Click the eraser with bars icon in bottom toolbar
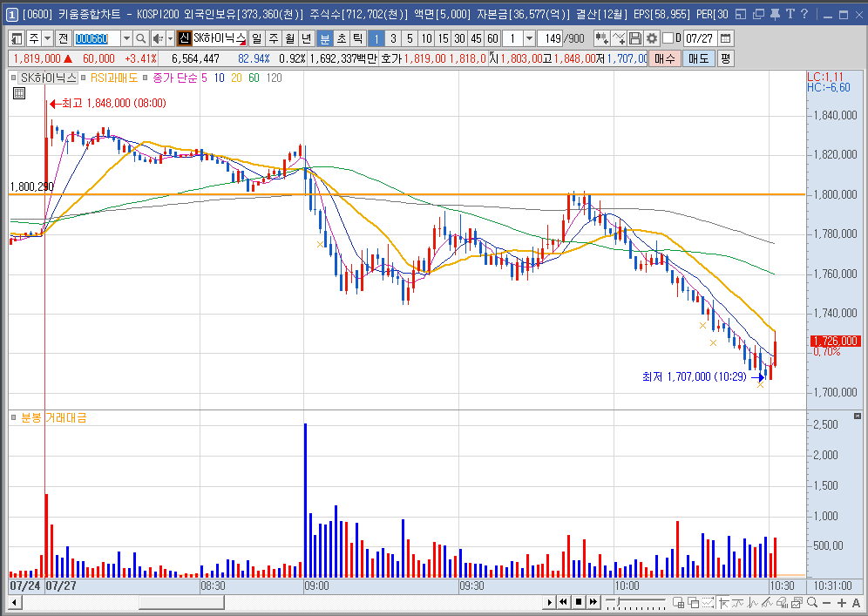Screen dimensions: 868x616 [x=783, y=602]
